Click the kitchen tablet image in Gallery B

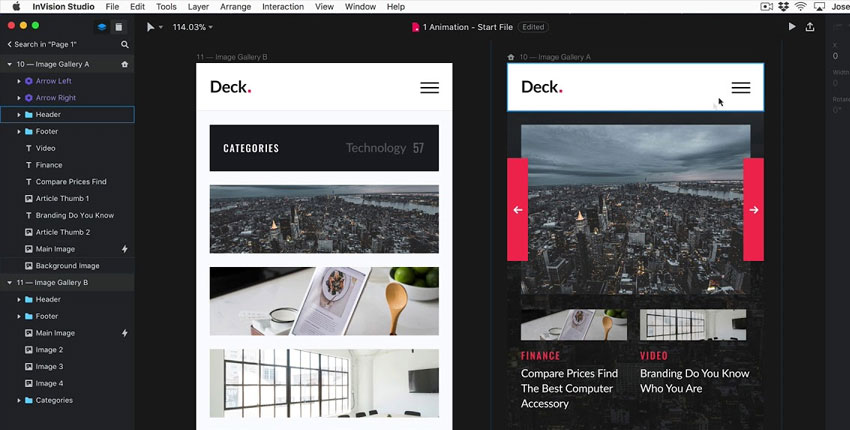coord(324,301)
